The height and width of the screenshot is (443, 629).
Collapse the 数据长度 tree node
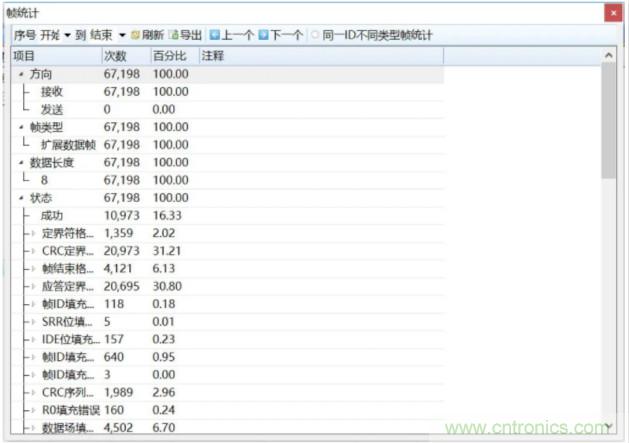[21, 162]
